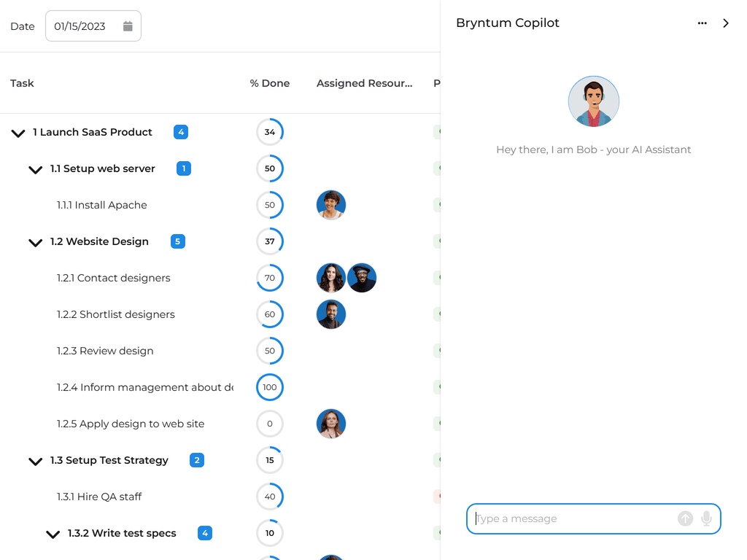This screenshot has width=747, height=560.
Task: Collapse the Setup Test Strategy node
Action: [x=35, y=461]
